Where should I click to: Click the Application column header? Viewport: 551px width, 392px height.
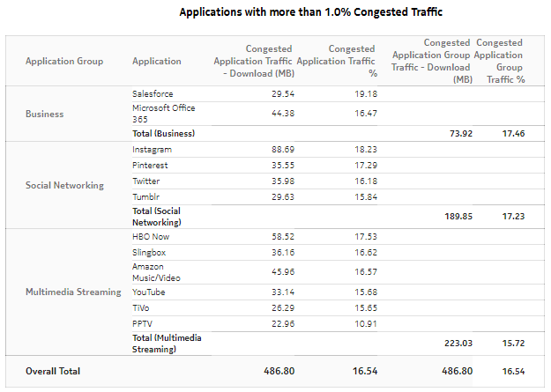coord(157,62)
